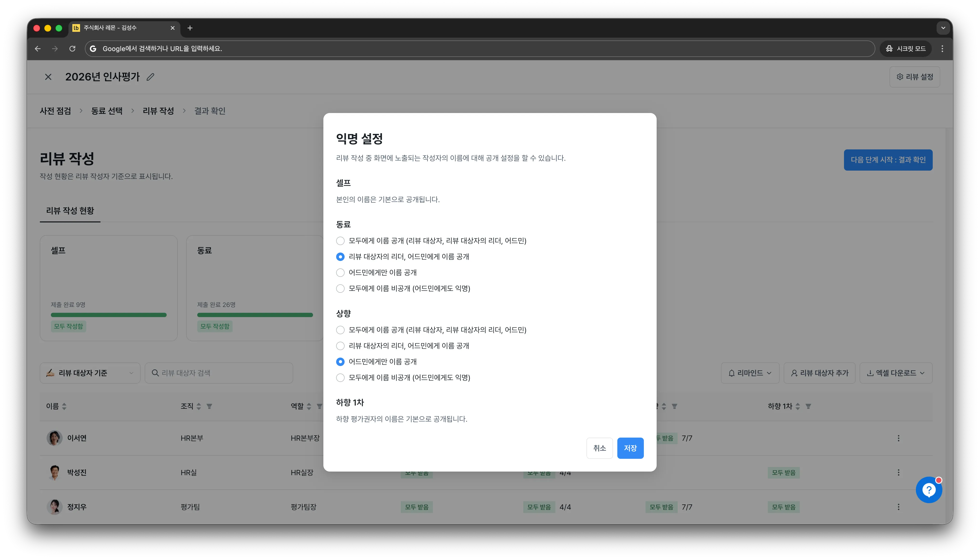Image resolution: width=980 pixels, height=560 pixels.
Task: Click the tab search chevron in title bar
Action: (x=943, y=28)
